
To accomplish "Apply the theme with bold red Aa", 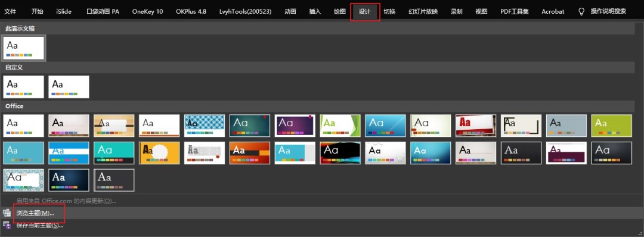I will 476,126.
